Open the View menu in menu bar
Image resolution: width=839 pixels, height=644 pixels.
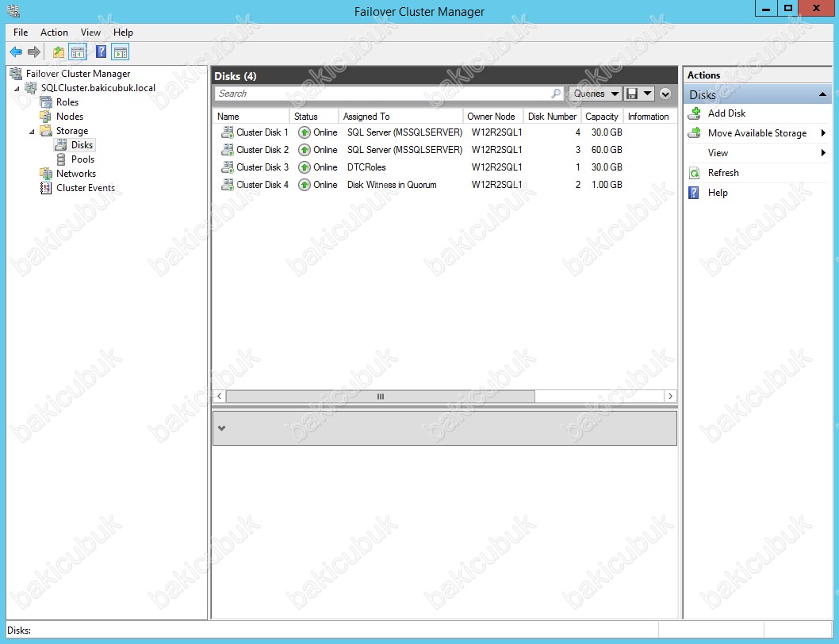point(90,32)
